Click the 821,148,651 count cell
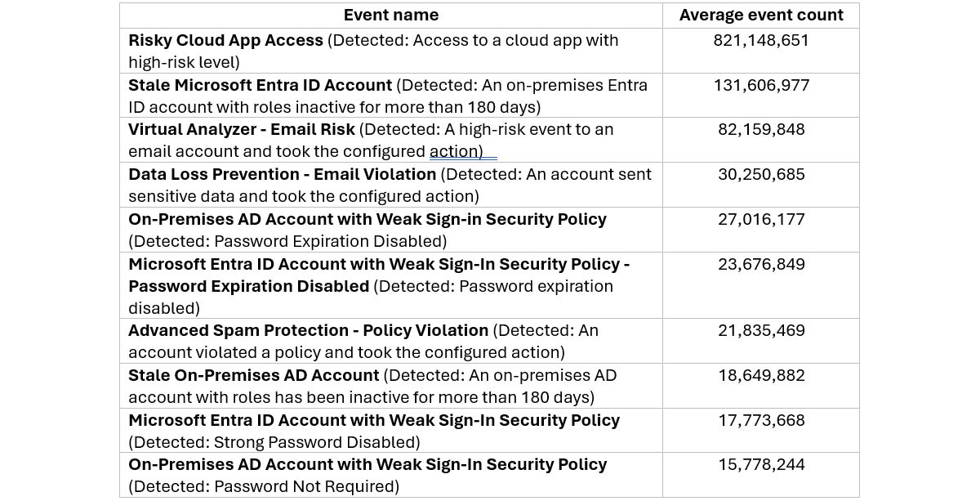Viewport: 980px width, 501px height. pos(761,40)
